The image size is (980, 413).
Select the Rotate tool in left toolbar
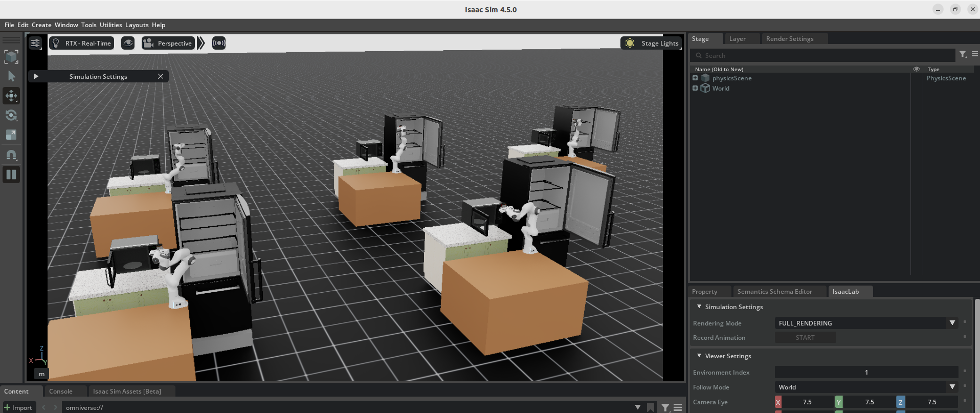click(11, 115)
